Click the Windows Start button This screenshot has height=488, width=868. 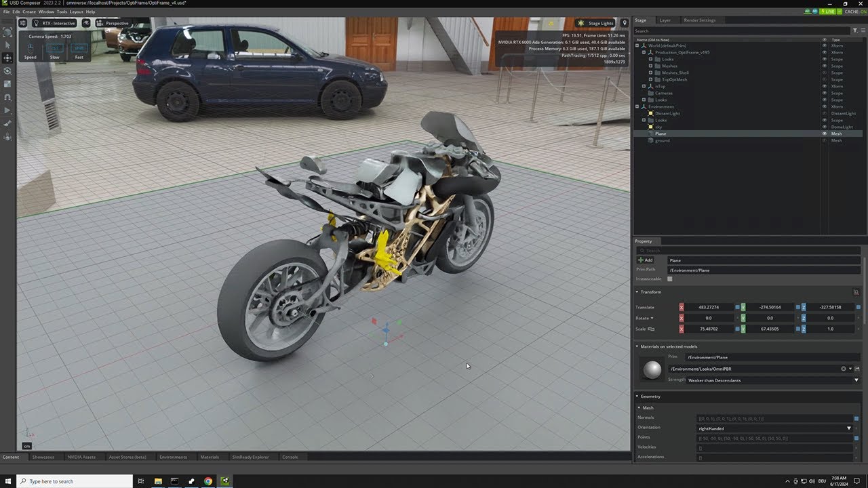point(7,481)
